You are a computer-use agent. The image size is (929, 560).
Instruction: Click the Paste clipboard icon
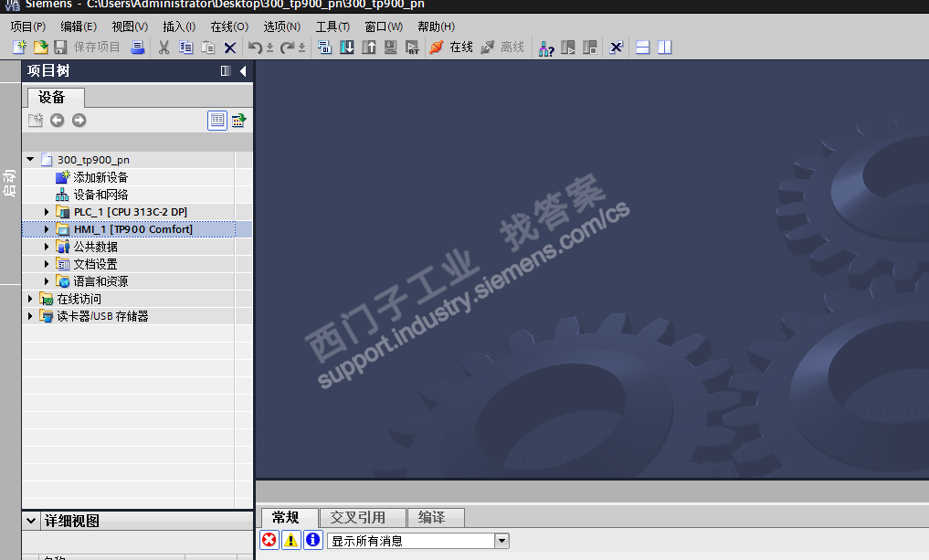pos(207,47)
